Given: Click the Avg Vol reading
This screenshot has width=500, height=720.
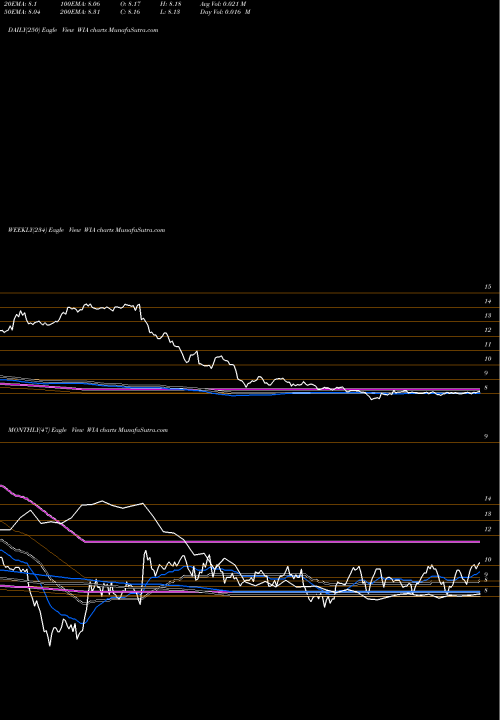Looking at the screenshot, I should point(223,4).
